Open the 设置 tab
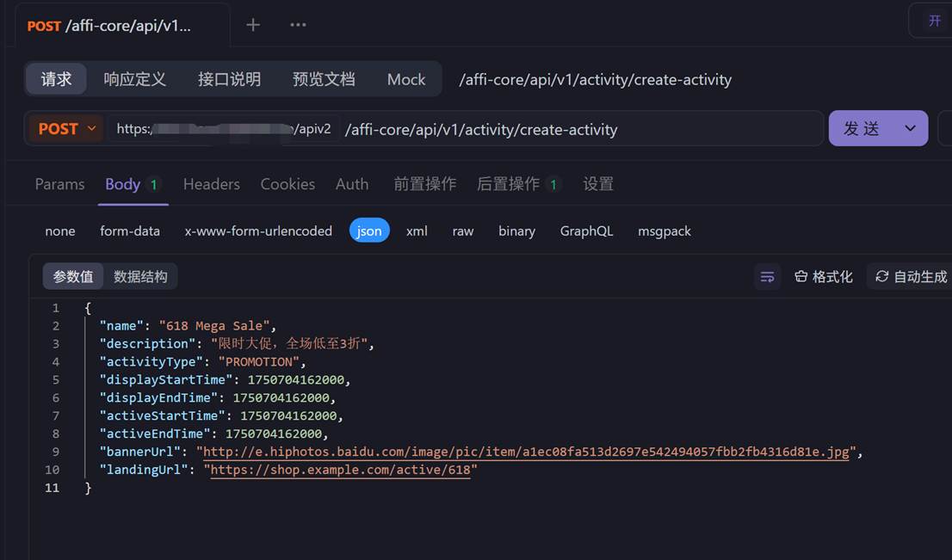Viewport: 952px width, 560px height. [x=598, y=184]
